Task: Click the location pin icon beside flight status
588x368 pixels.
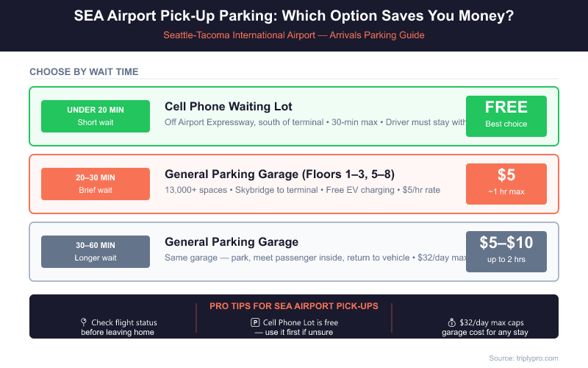Action: (84, 322)
